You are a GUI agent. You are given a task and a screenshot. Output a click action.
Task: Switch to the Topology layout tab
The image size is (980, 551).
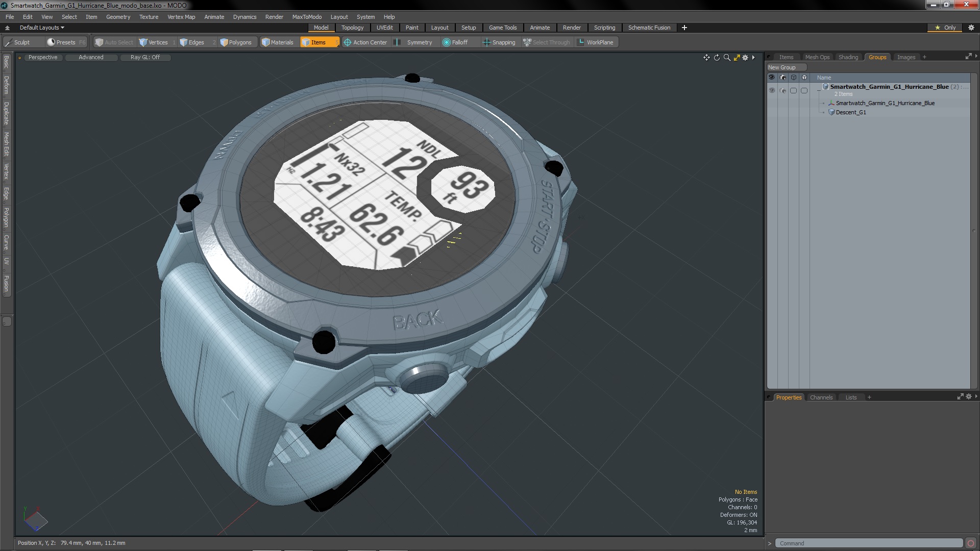click(352, 28)
